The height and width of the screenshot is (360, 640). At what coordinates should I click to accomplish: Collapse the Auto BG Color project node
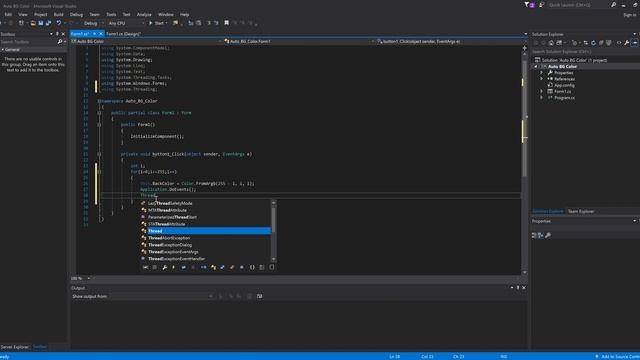tap(536, 66)
